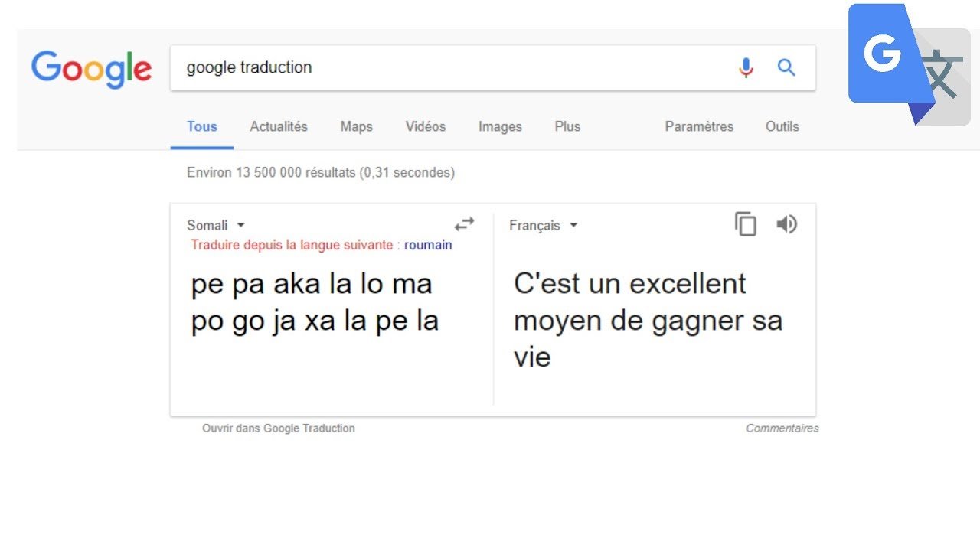Viewport: 980px width, 551px height.
Task: Copy the French translation with the copy icon
Action: point(746,224)
